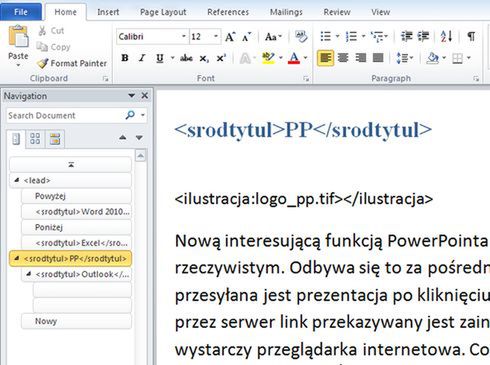
Task: Select the <srodtytul>Word 2010 heading
Action: (77, 212)
